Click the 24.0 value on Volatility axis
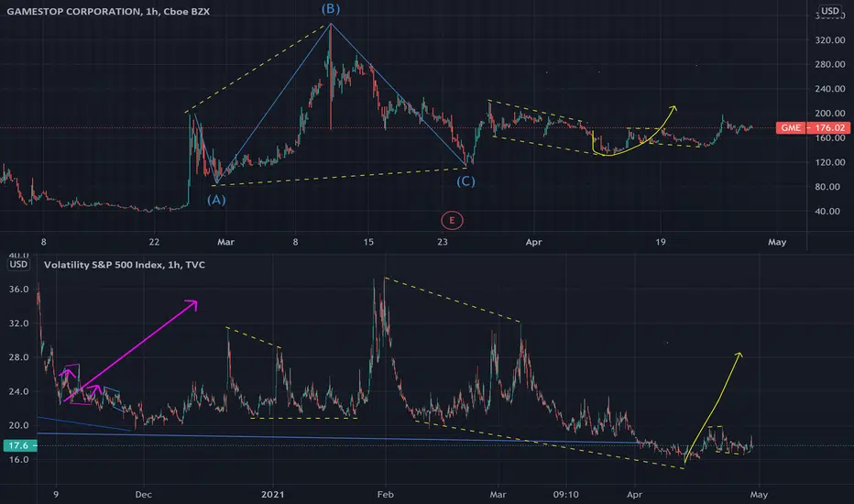The image size is (854, 504). pos(18,392)
